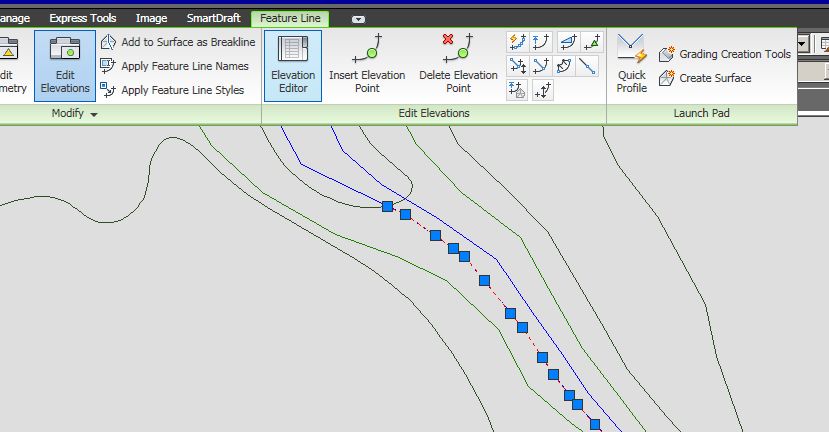
Task: Select Set Elevation by Reference icon
Action: (541, 66)
